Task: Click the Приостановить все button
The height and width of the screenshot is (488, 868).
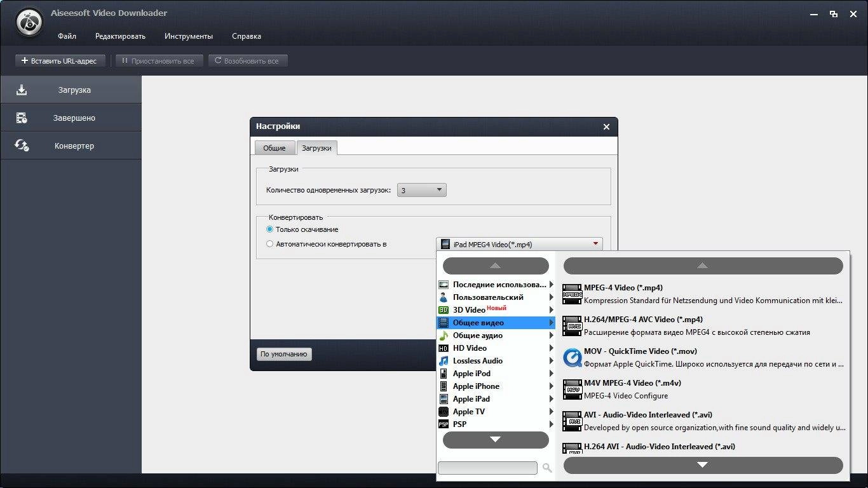Action: [x=159, y=61]
